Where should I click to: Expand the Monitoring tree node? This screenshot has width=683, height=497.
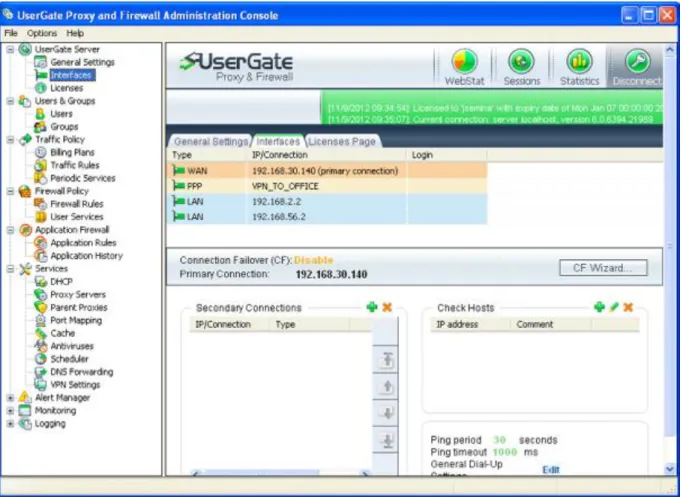(x=10, y=411)
